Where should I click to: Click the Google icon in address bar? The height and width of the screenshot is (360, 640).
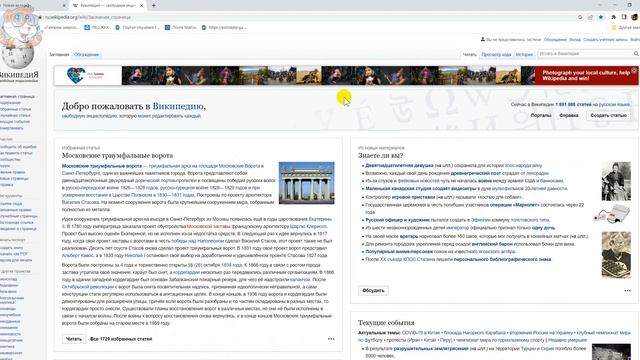(x=580, y=17)
